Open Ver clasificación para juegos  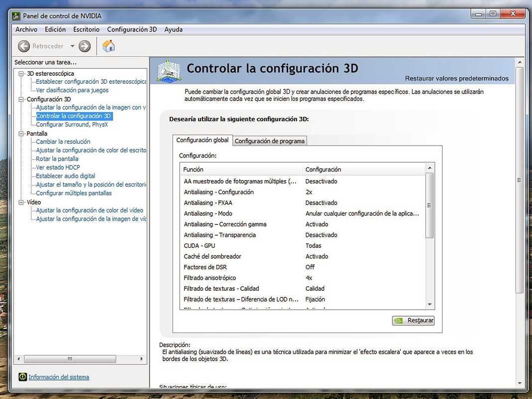(72, 90)
